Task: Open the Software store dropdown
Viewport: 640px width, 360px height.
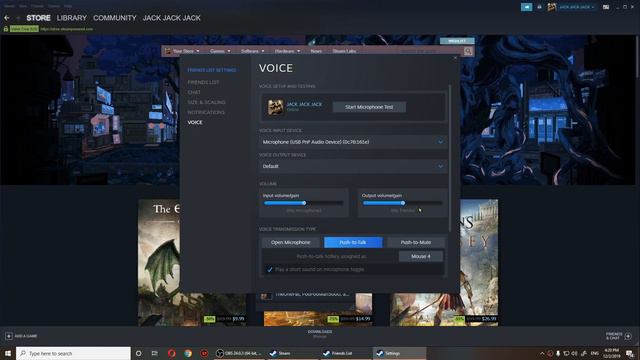Action: [x=252, y=51]
